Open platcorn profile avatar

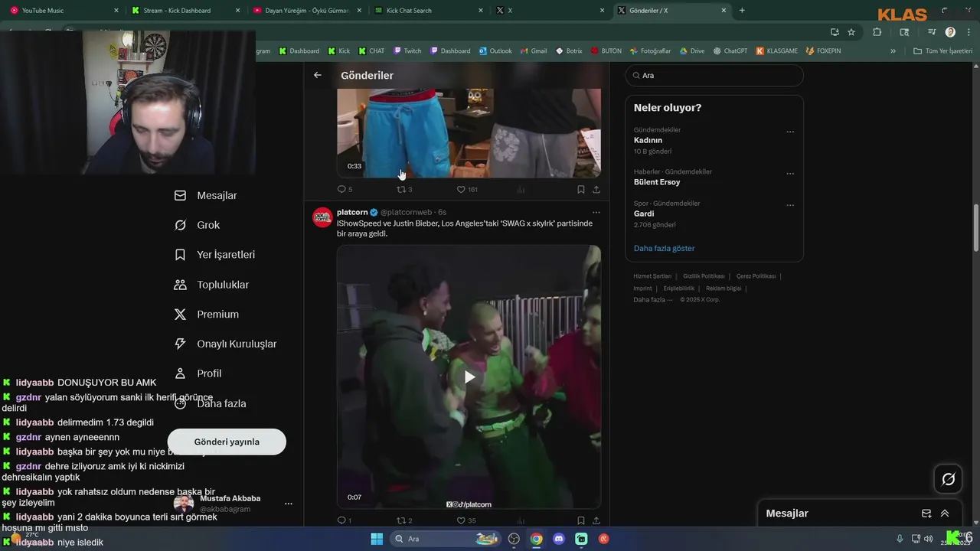click(x=322, y=217)
